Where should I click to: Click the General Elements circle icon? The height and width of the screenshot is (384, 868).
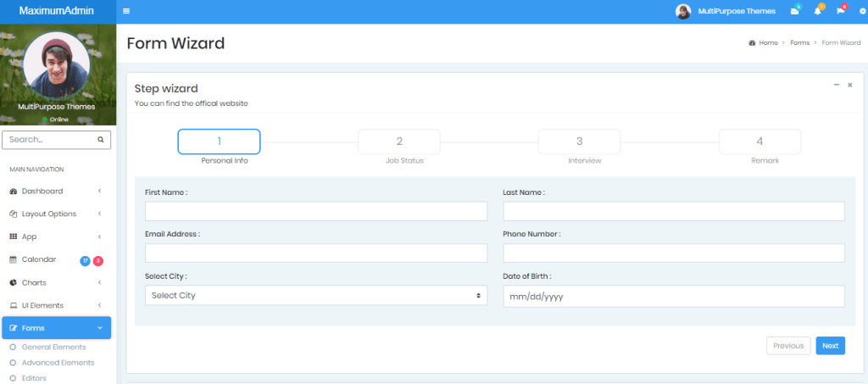tap(13, 348)
